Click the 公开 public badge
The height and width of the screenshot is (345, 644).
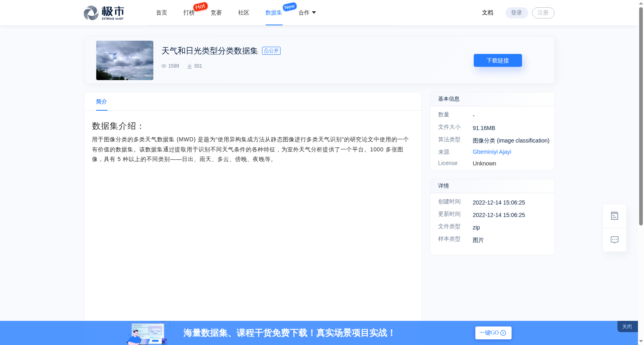(271, 51)
